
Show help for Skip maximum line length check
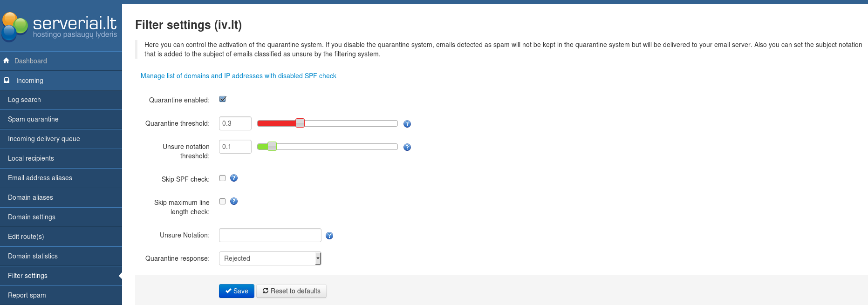point(234,202)
